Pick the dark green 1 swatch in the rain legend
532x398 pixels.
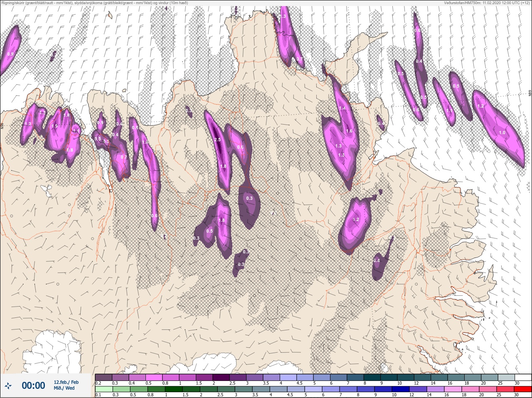click(173, 389)
